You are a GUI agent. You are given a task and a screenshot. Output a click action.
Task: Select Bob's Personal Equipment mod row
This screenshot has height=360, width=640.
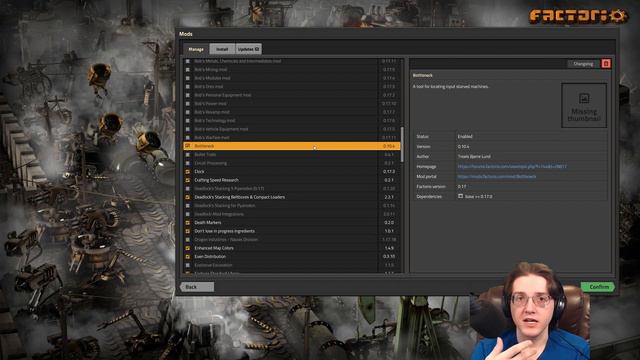[x=291, y=95]
